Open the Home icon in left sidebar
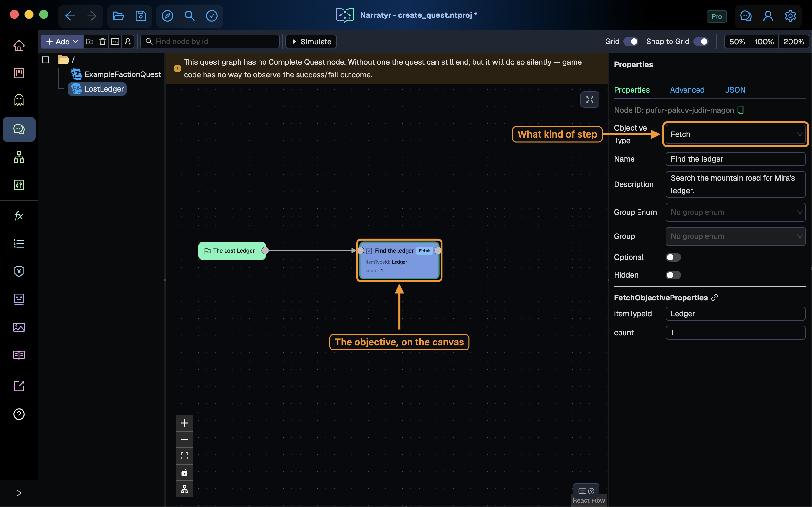This screenshot has width=812, height=507. coord(19,45)
